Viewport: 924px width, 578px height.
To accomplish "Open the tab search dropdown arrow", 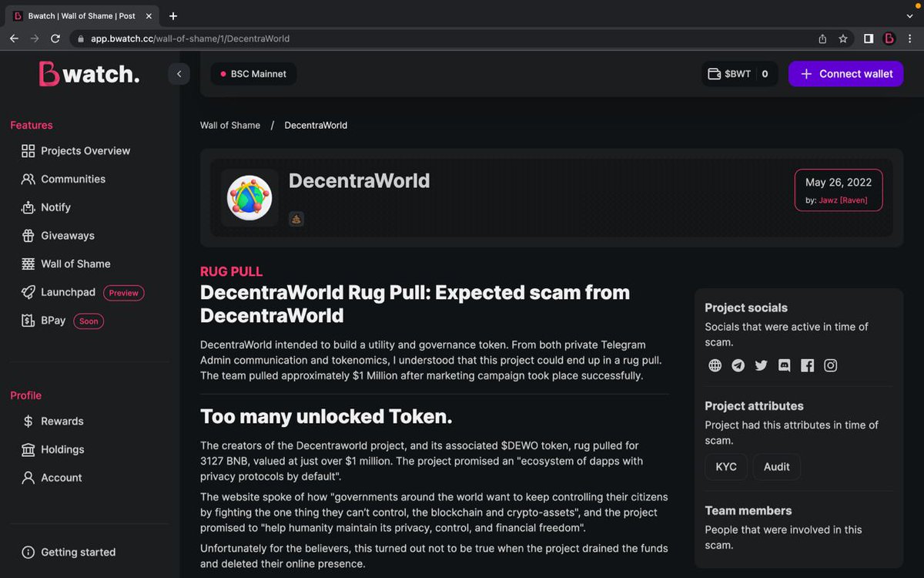I will [909, 15].
